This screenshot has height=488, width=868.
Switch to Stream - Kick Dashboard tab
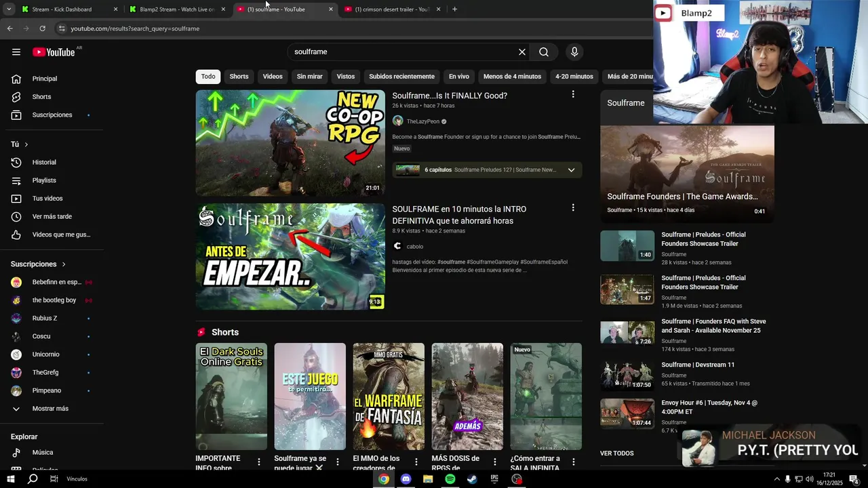tap(68, 9)
